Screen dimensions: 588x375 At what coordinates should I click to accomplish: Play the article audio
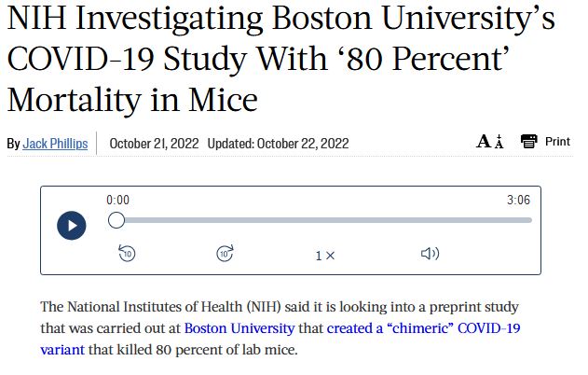(72, 226)
